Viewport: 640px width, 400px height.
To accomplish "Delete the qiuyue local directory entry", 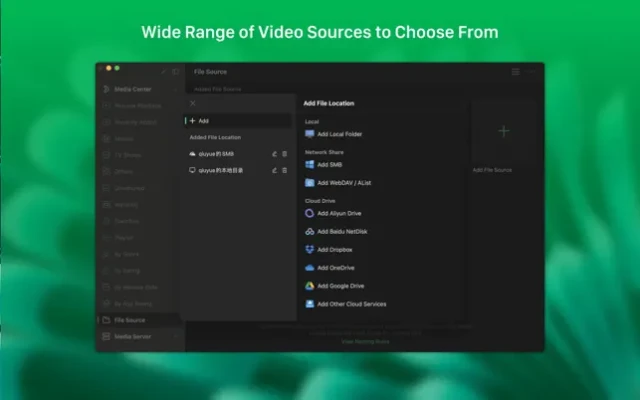I will [x=284, y=171].
